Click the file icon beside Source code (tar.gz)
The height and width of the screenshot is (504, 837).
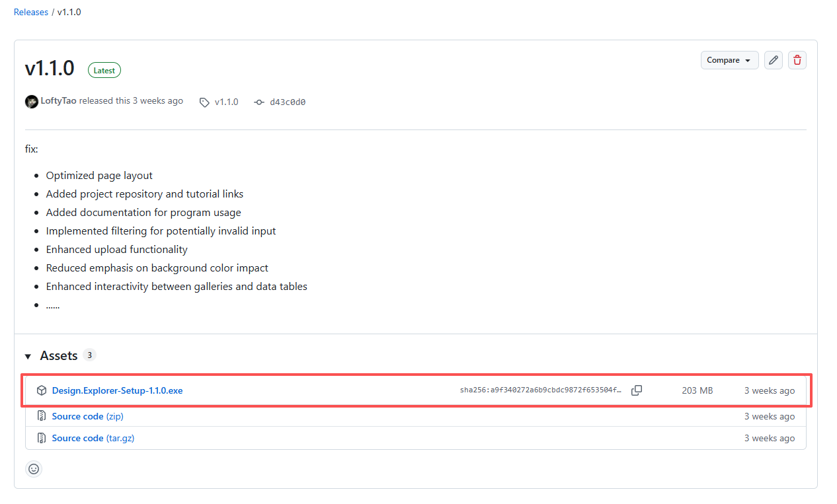(42, 438)
